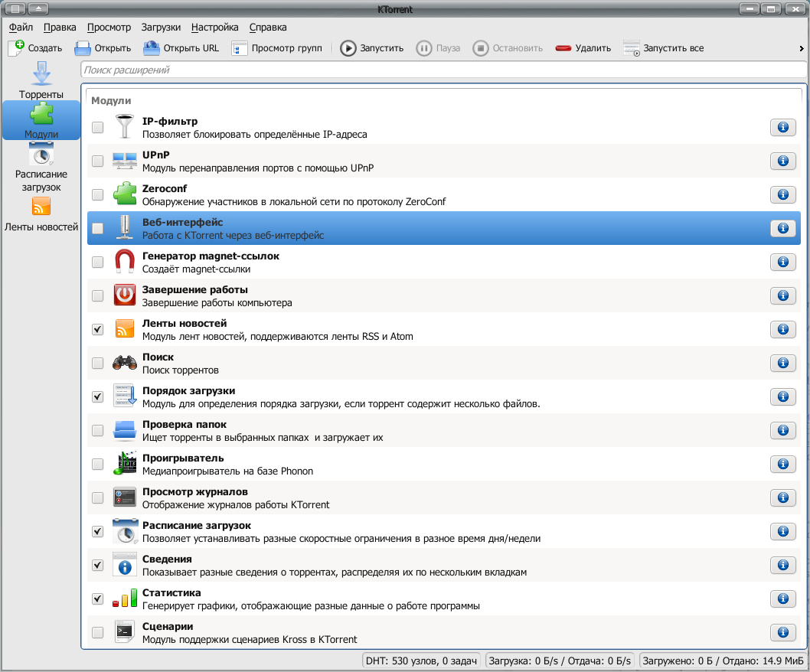This screenshot has height=672, width=810.
Task: Click Открыть URL in the toolbar
Action: [x=181, y=48]
